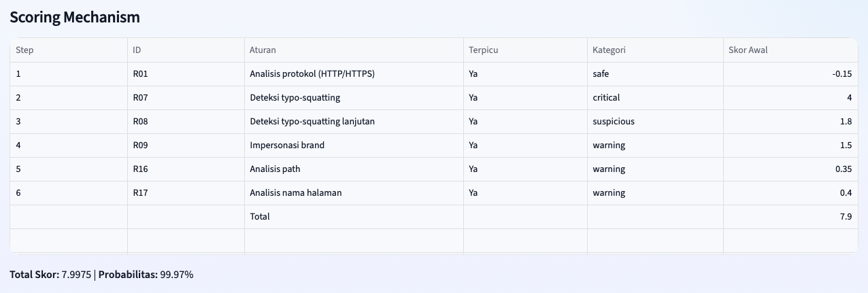Viewport: 868px width, 293px height.
Task: Click the 0.35 score cell
Action: [790, 169]
